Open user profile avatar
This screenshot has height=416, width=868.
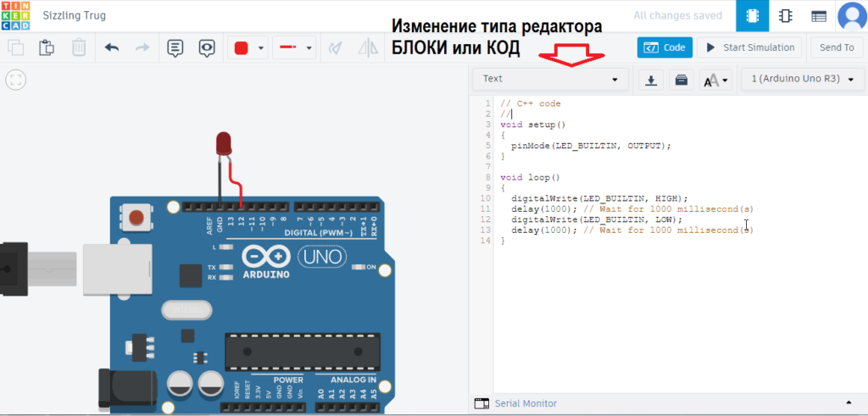852,16
